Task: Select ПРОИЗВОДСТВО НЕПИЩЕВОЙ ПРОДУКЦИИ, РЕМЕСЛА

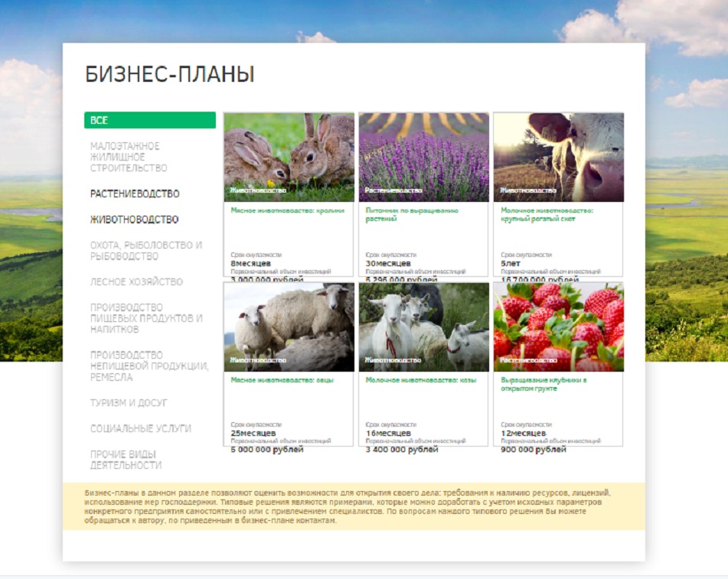Action: (149, 366)
